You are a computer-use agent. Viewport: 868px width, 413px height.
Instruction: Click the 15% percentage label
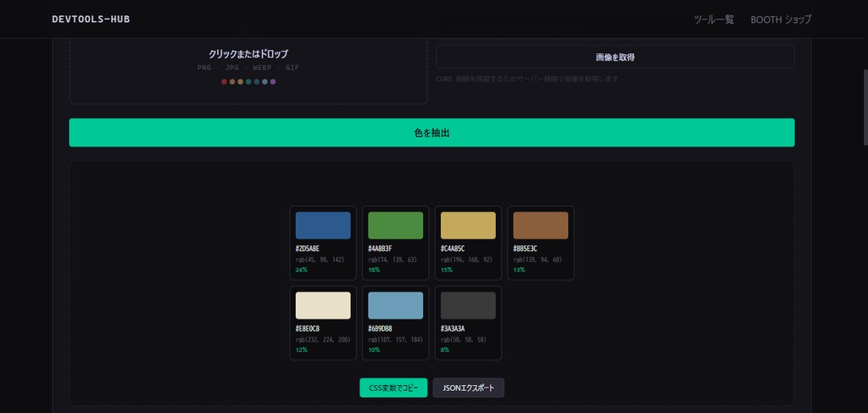(446, 271)
